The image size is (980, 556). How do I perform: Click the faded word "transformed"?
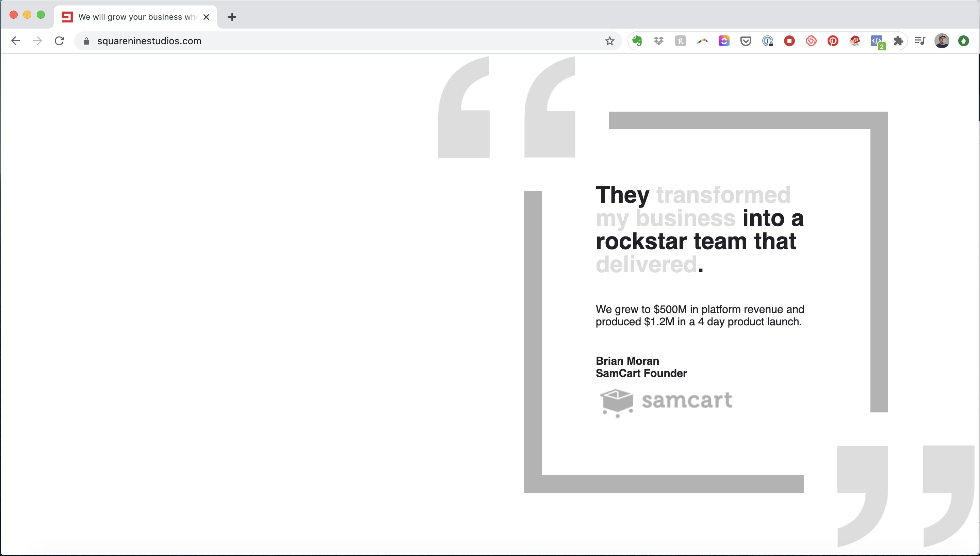(x=723, y=195)
